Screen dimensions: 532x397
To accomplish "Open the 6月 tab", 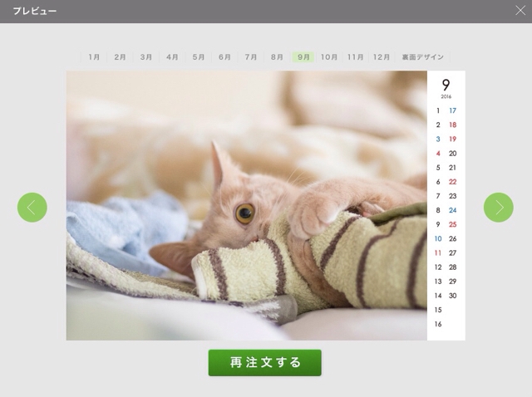I will (224, 57).
